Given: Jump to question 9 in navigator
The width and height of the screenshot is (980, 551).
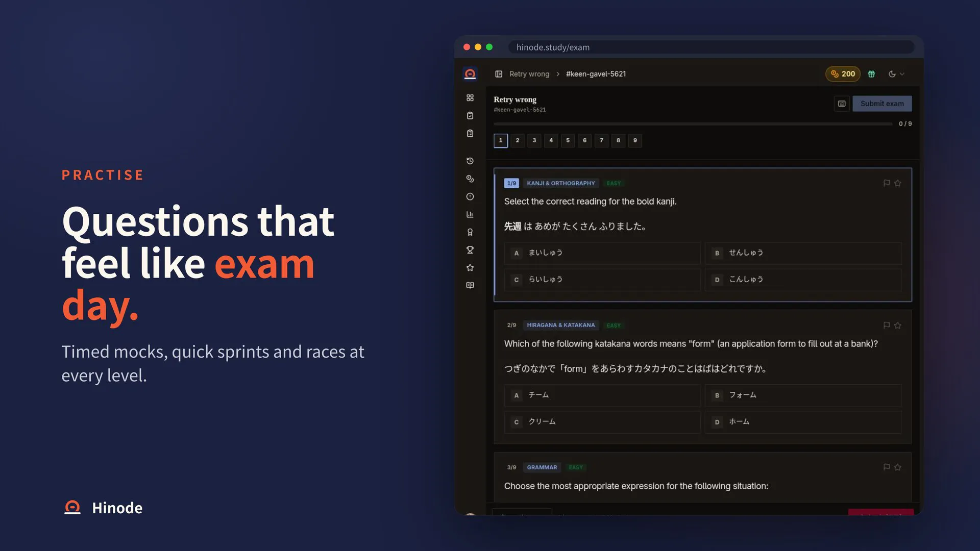Looking at the screenshot, I should [635, 140].
